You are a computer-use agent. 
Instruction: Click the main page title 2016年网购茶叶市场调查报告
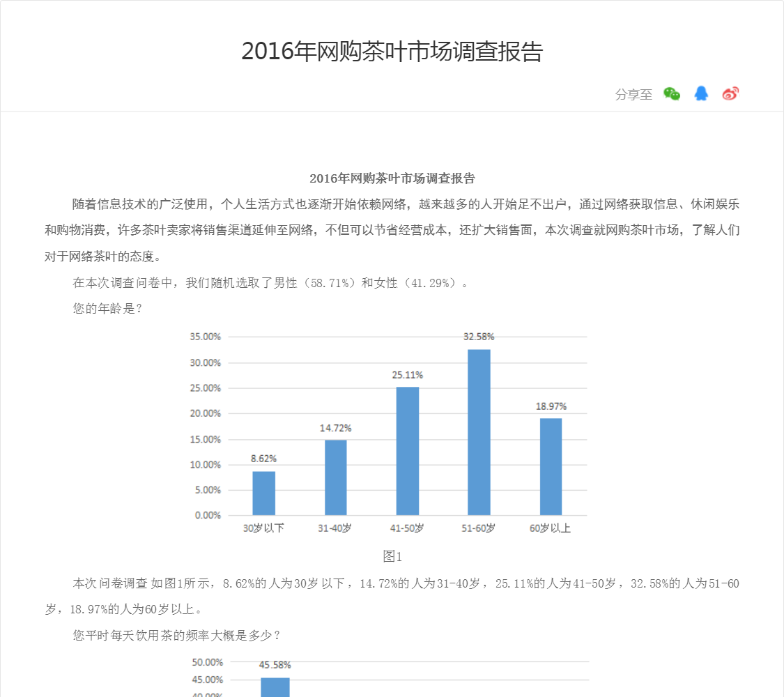point(392,52)
